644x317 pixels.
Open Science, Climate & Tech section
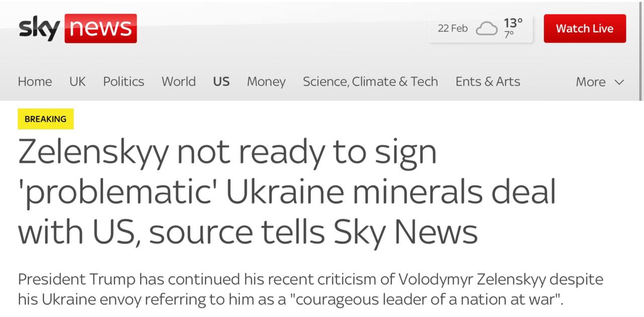tap(370, 82)
